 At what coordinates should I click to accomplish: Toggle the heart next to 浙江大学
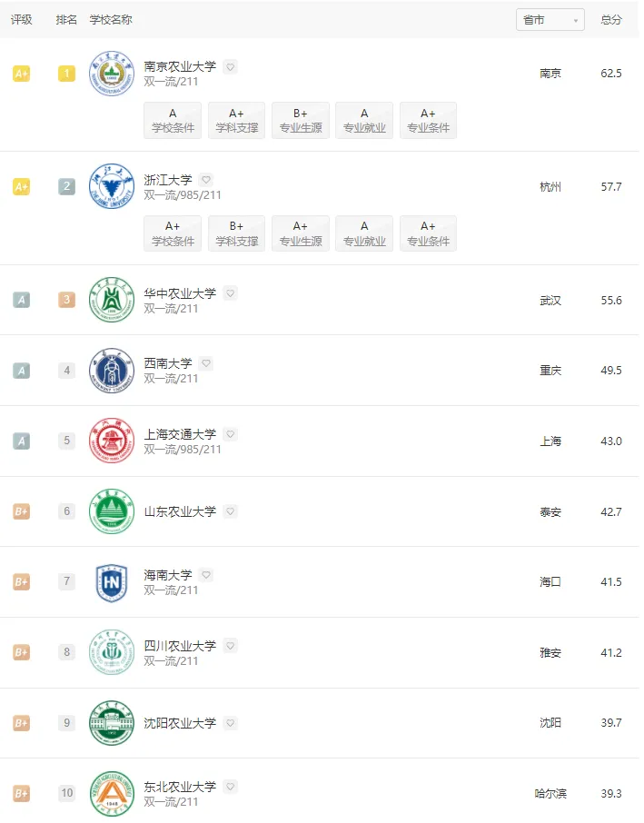tap(206, 180)
